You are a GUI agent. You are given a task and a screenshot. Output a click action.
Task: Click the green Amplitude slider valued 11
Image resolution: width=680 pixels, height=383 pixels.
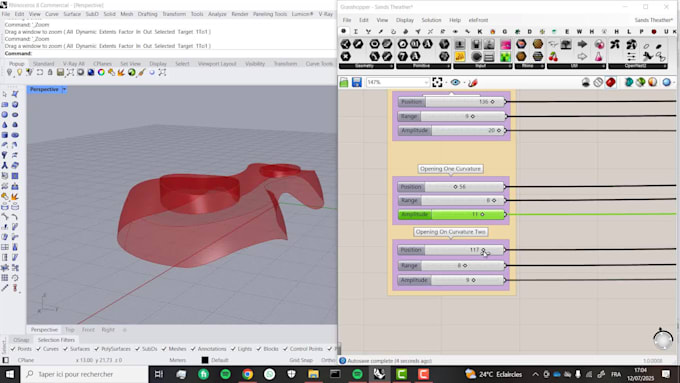tap(451, 214)
